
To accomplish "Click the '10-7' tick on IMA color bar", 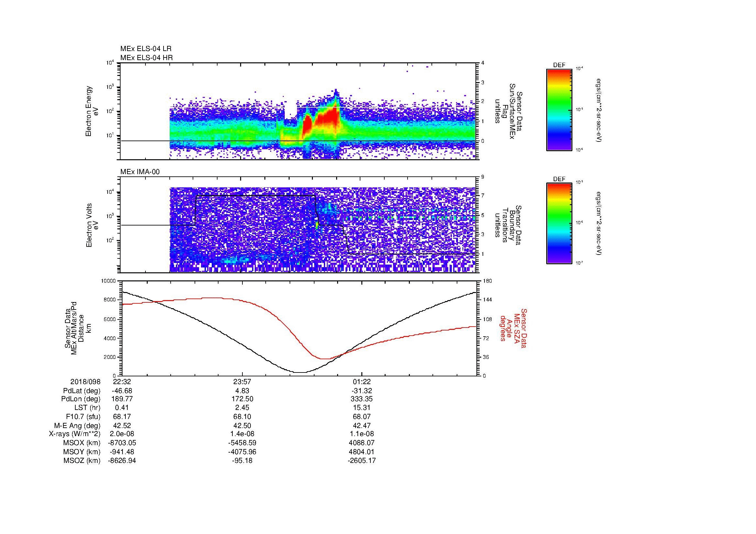I will (x=579, y=263).
